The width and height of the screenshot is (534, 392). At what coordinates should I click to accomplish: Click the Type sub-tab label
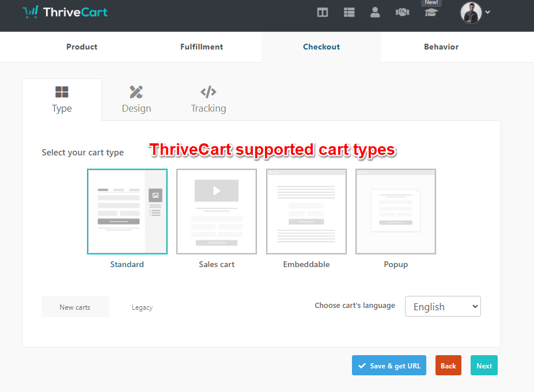tap(62, 109)
